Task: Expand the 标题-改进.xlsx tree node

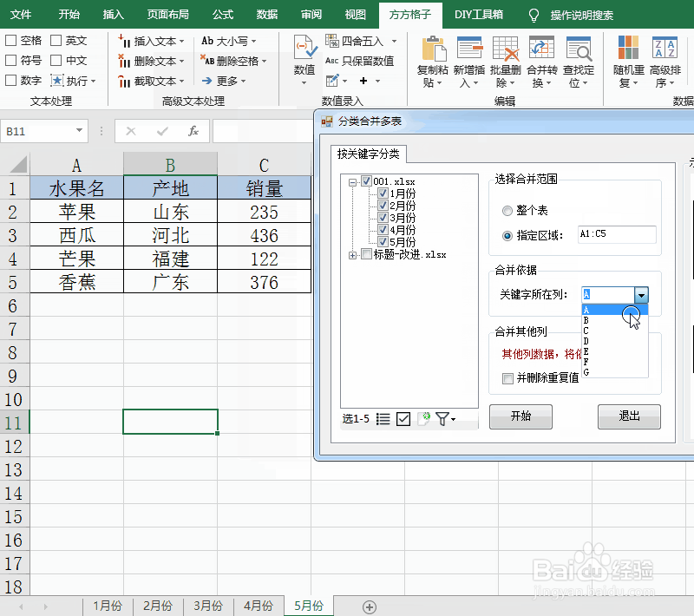Action: [352, 255]
